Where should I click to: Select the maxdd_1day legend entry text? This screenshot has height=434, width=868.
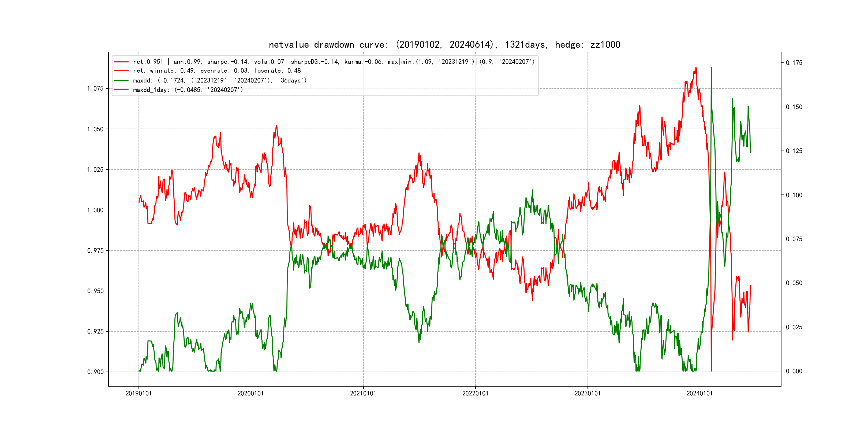pyautogui.click(x=188, y=90)
